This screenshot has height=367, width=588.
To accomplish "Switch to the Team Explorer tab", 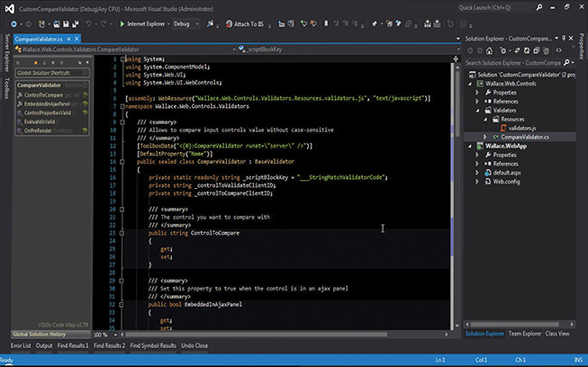I will point(525,334).
